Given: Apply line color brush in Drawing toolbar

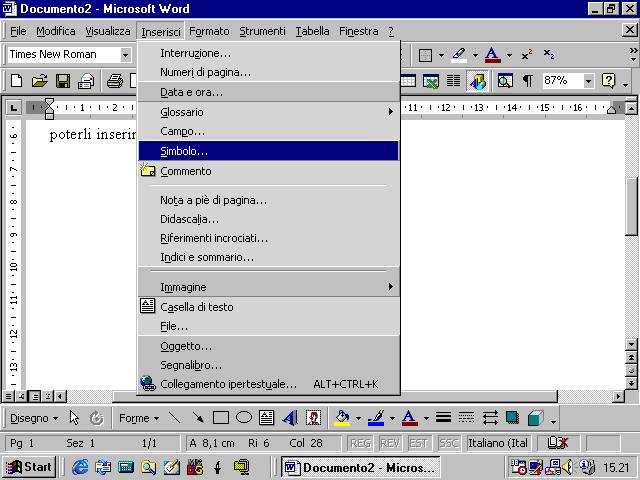Looking at the screenshot, I should [376, 418].
